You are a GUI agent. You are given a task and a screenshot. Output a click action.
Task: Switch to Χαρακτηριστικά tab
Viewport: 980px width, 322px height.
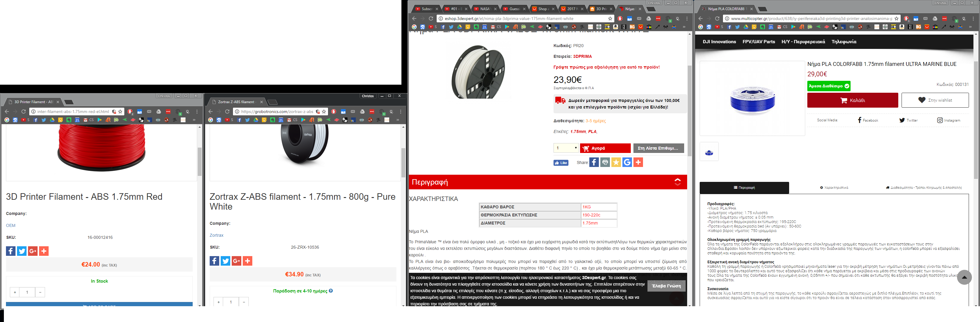[x=834, y=188]
